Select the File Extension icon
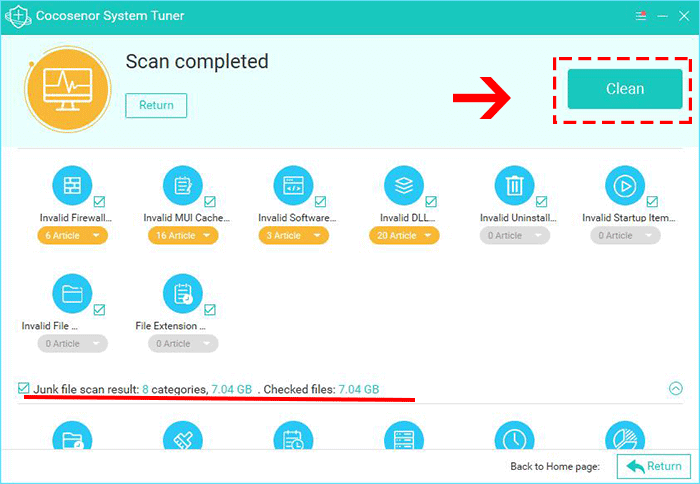Screen dimensions: 700x484 (x=183, y=293)
